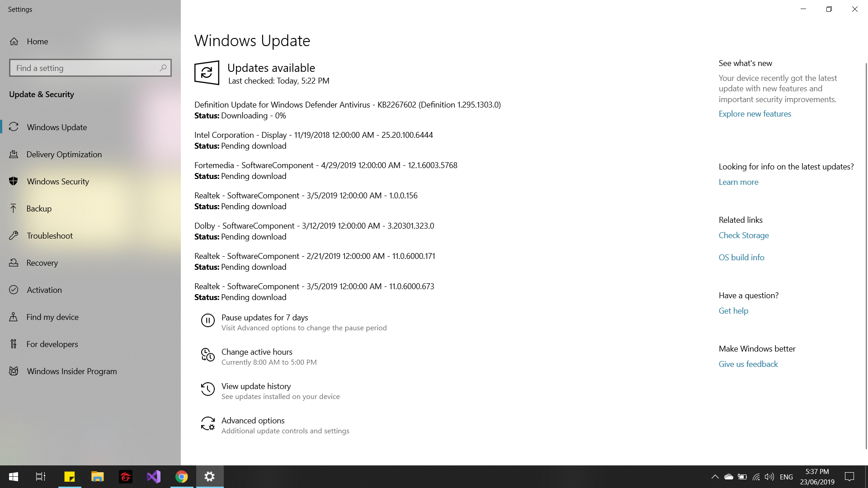The height and width of the screenshot is (488, 868).
Task: Select Delivery Optimization in sidebar
Action: coord(90,154)
